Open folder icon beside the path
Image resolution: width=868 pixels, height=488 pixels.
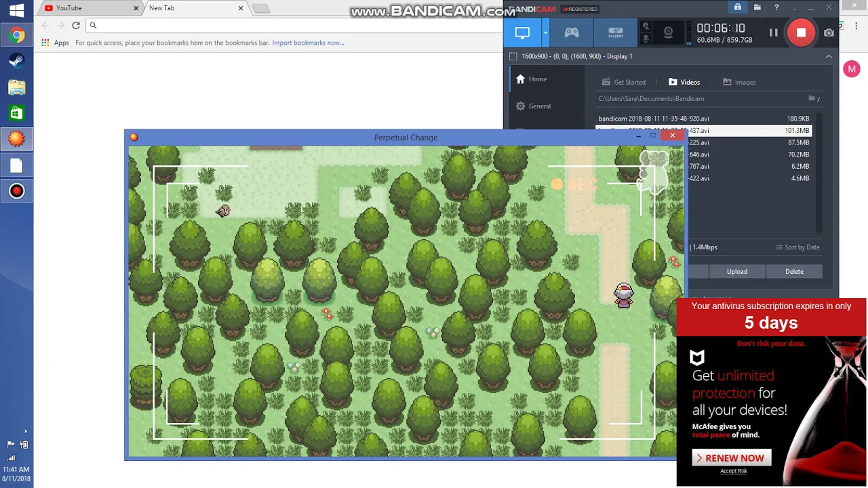click(x=812, y=99)
